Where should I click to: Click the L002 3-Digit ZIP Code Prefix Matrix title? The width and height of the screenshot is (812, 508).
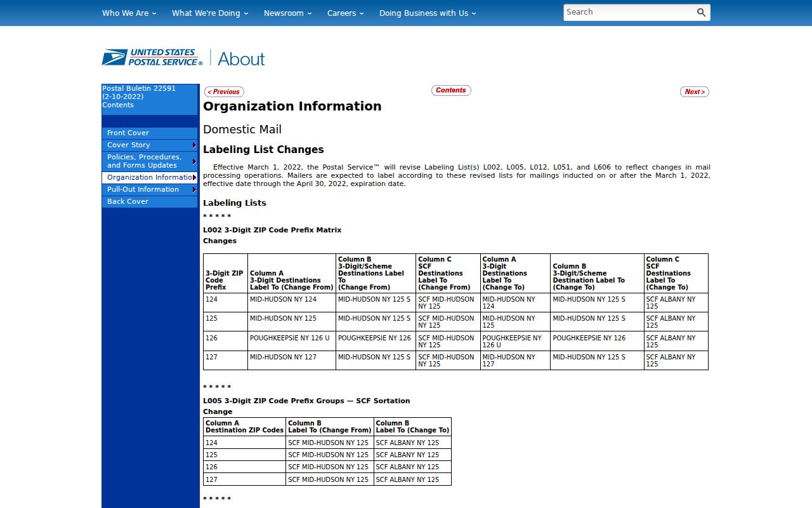[272, 230]
